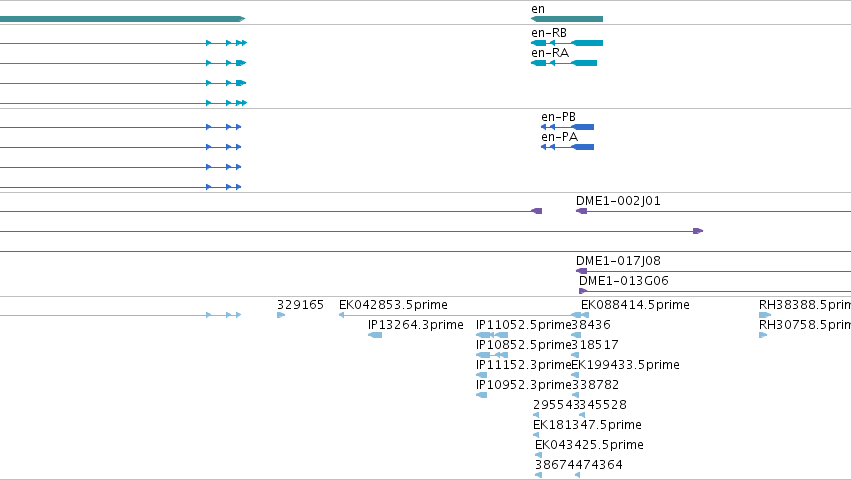Click the 318517 EST label

(595, 345)
